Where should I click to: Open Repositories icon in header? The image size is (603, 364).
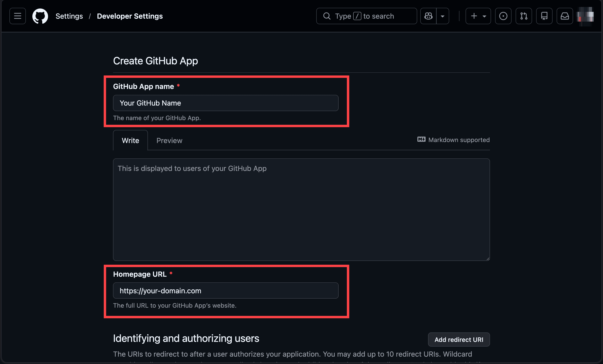[x=544, y=16]
